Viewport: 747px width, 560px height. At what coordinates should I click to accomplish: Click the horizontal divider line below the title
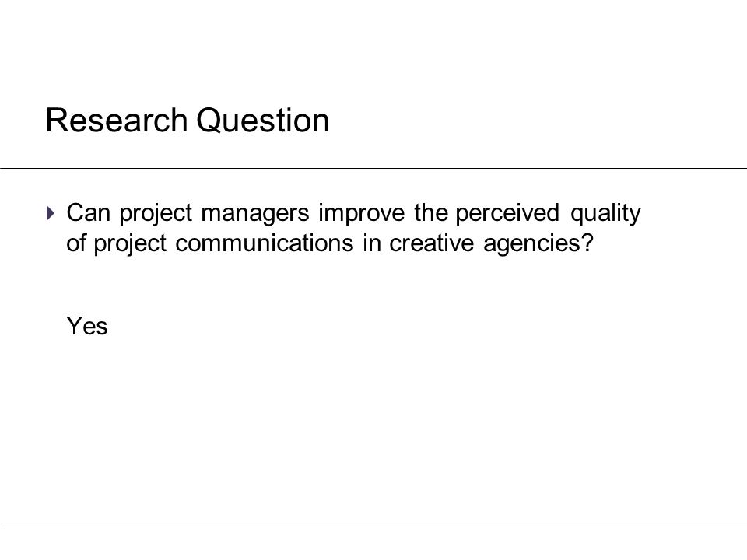pyautogui.click(x=373, y=168)
